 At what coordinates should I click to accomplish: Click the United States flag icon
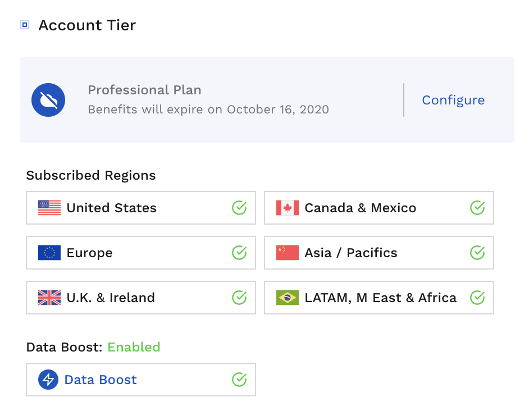[49, 208]
